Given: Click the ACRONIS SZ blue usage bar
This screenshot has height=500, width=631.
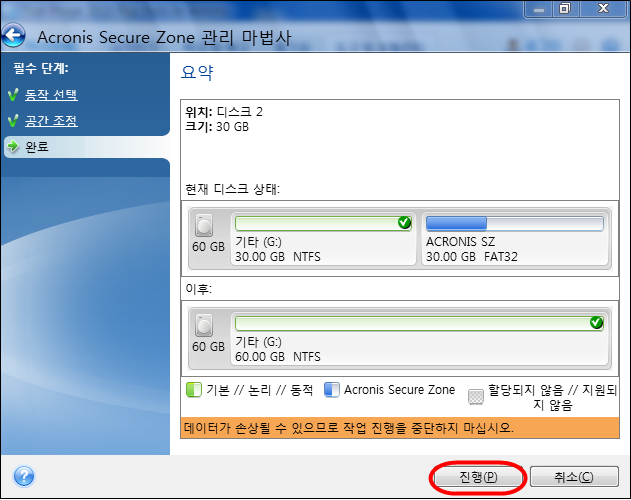Looking at the screenshot, I should (x=515, y=223).
